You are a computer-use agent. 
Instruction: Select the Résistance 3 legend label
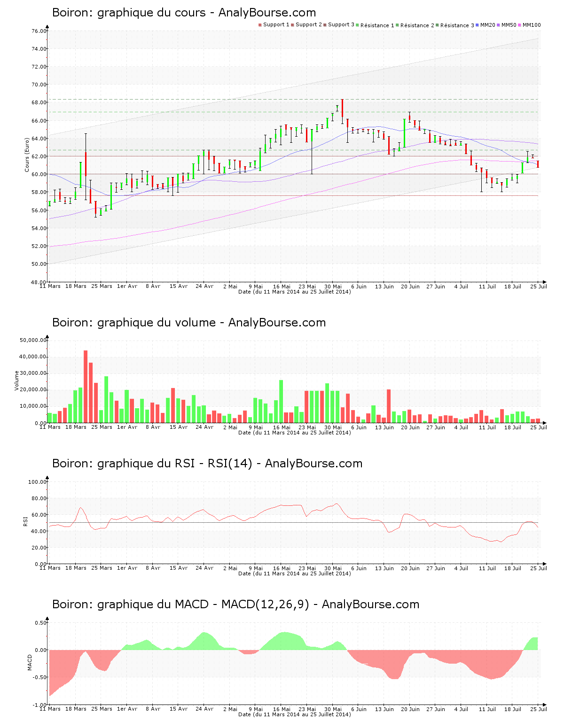point(457,25)
